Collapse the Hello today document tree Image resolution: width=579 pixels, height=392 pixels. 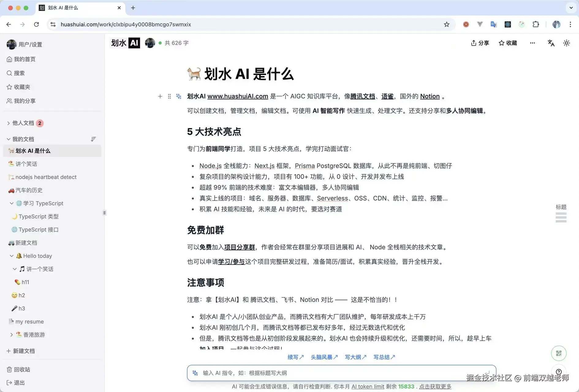tap(12, 256)
